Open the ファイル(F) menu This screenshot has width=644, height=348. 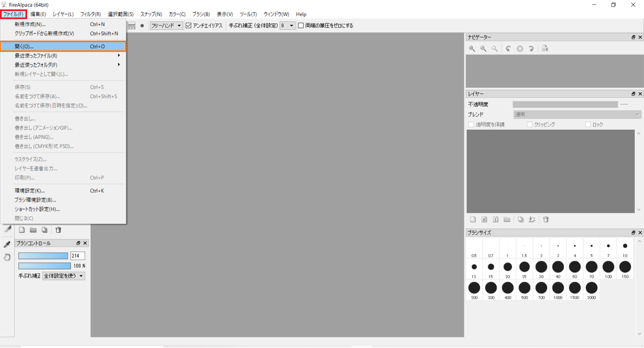(13, 14)
